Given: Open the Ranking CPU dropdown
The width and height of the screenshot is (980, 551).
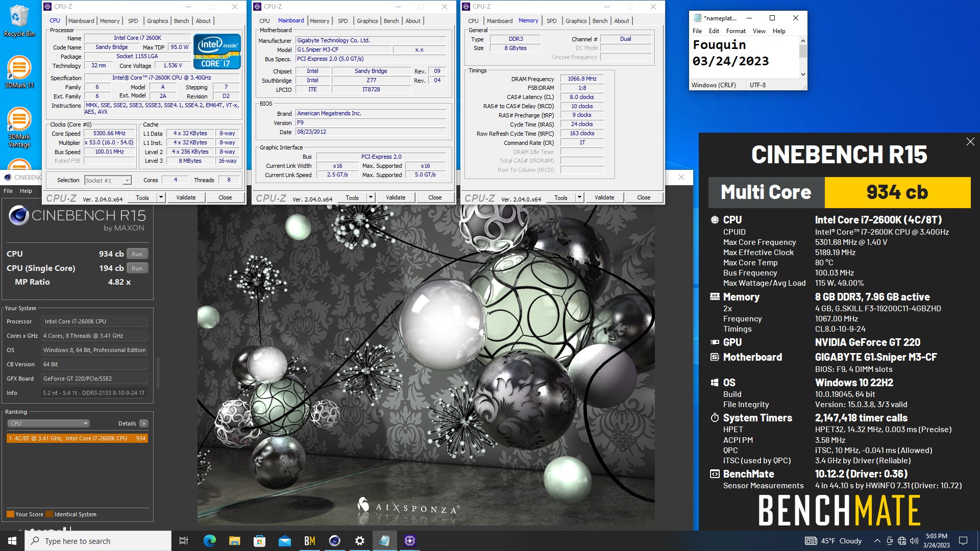Looking at the screenshot, I should tap(48, 423).
